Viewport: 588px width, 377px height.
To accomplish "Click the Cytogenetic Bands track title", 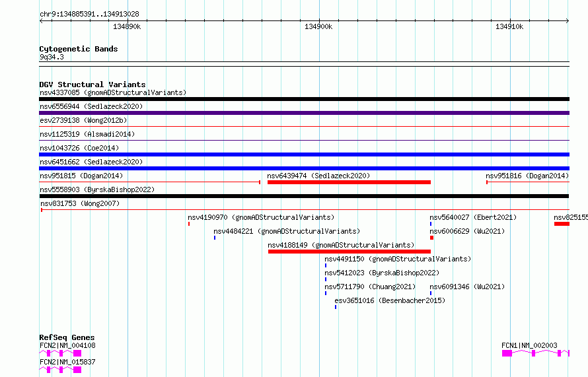I will [79, 49].
